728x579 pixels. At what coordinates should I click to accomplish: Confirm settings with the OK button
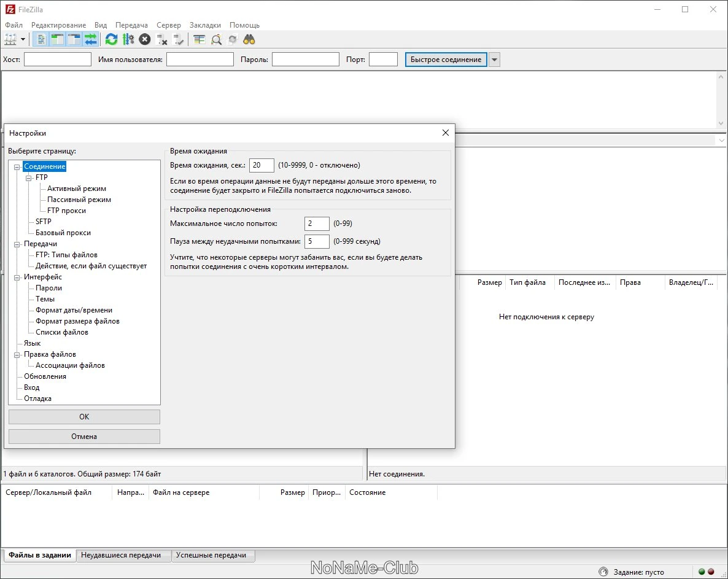[x=84, y=417]
